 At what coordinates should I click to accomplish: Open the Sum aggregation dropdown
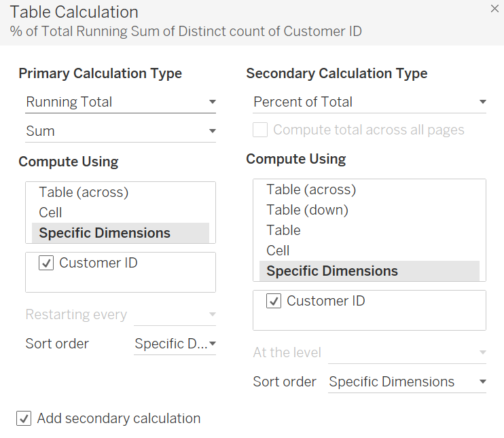click(120, 131)
